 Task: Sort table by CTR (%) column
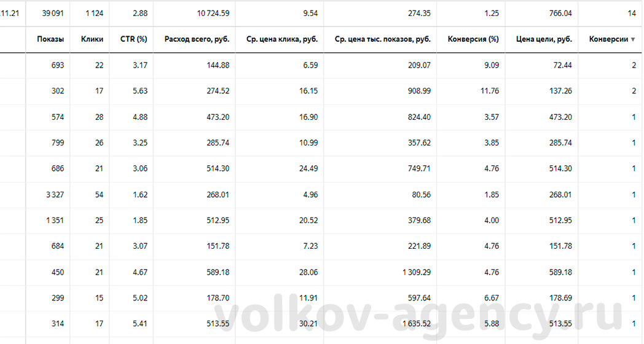[133, 39]
